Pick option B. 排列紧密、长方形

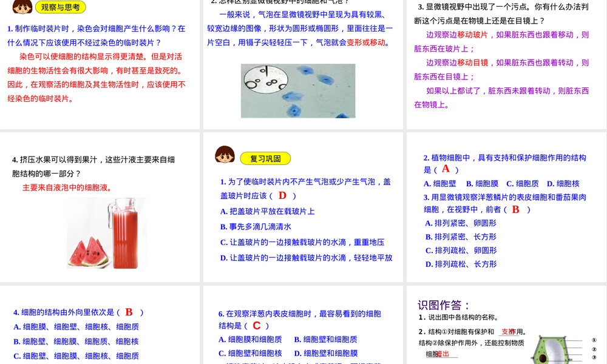[x=461, y=237]
